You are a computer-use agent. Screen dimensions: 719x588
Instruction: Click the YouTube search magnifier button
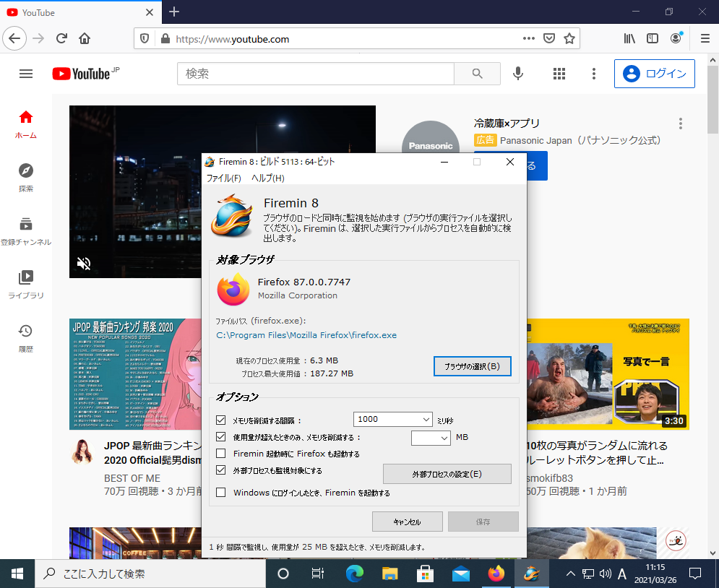click(x=477, y=74)
